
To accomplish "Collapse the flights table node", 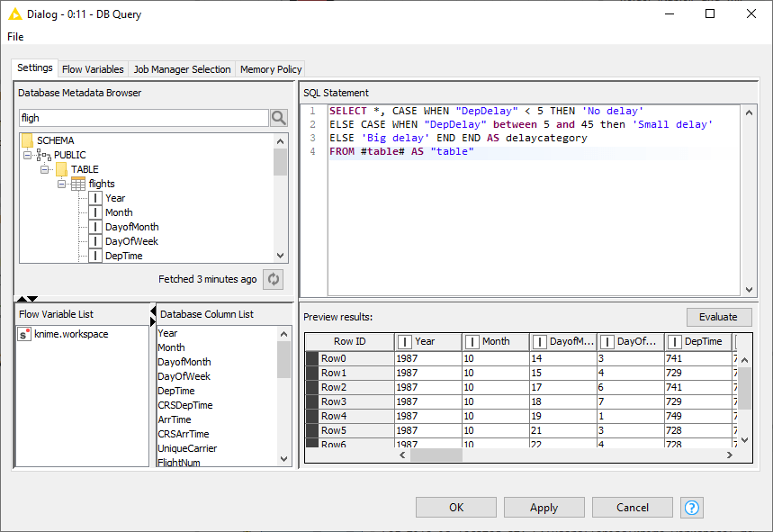I will tap(61, 184).
